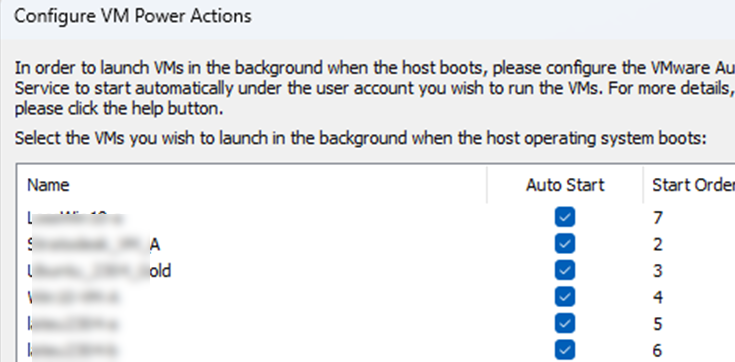Viewport: 735px width, 362px height.
Task: Toggle Auto Start checkbox in start order 2 row
Action: tap(565, 244)
